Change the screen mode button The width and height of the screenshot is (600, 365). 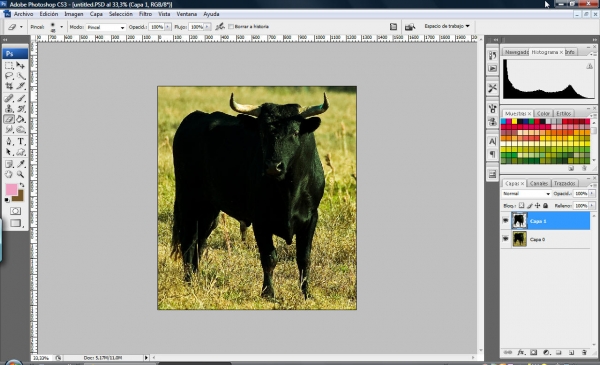point(15,223)
